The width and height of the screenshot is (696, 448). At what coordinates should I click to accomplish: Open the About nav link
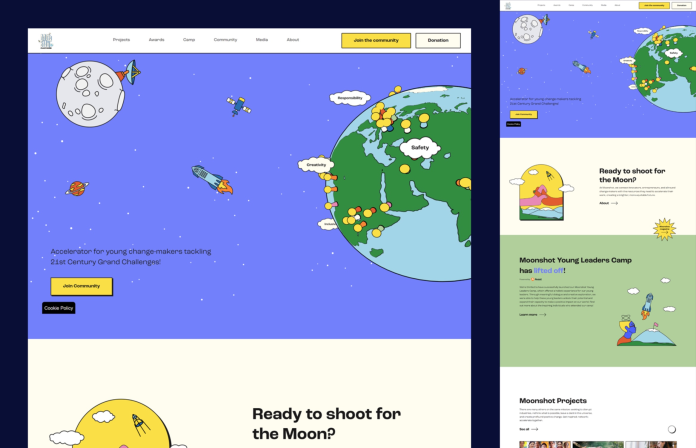pyautogui.click(x=293, y=40)
